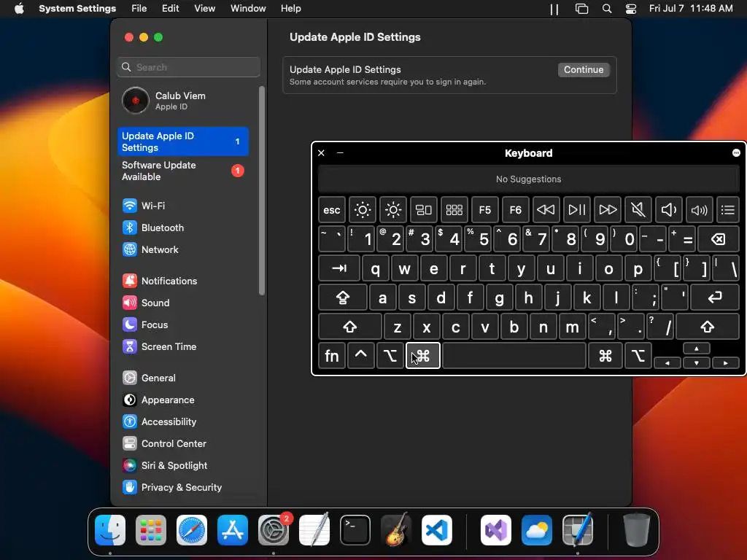Viewport: 747px width, 560px height.
Task: Toggle the fn modifier key
Action: 332,356
